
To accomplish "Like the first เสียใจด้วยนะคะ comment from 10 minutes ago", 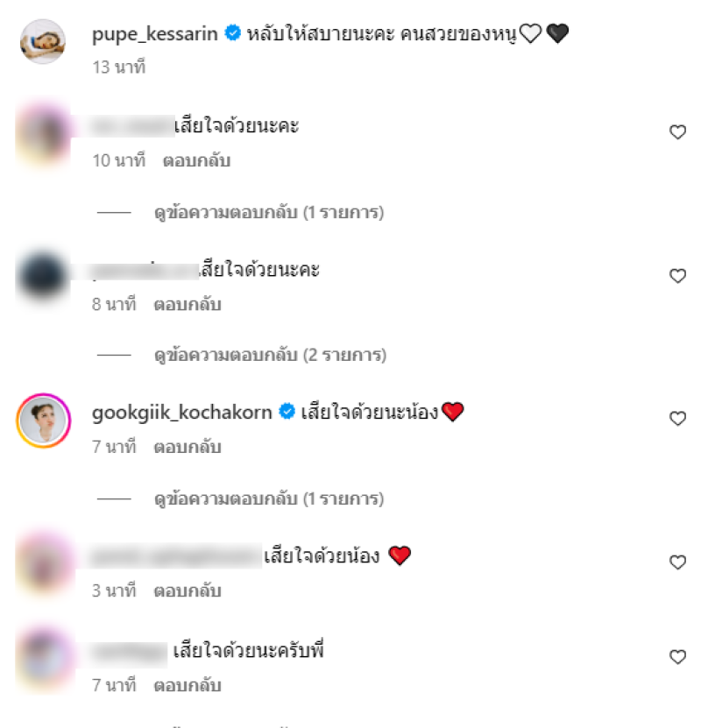I will coord(677,132).
